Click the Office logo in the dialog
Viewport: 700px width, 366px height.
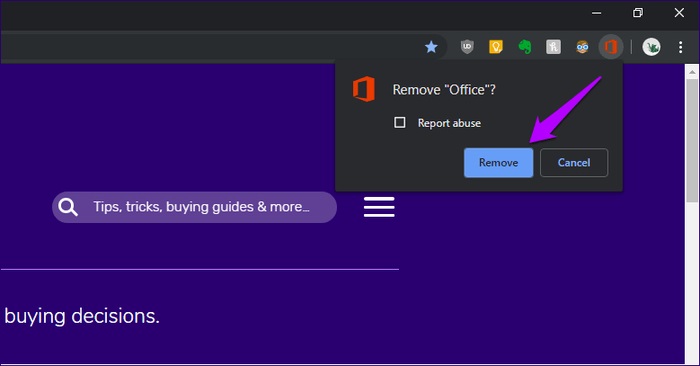coord(364,89)
